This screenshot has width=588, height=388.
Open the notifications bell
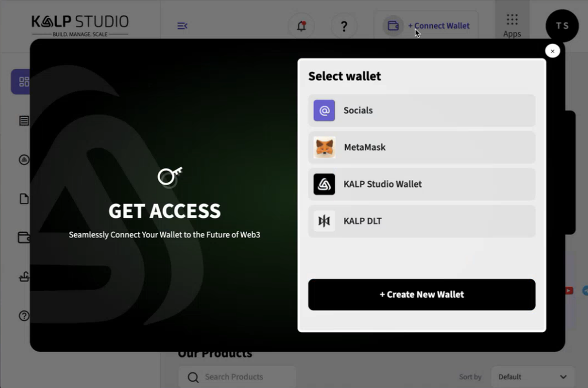[x=301, y=26]
